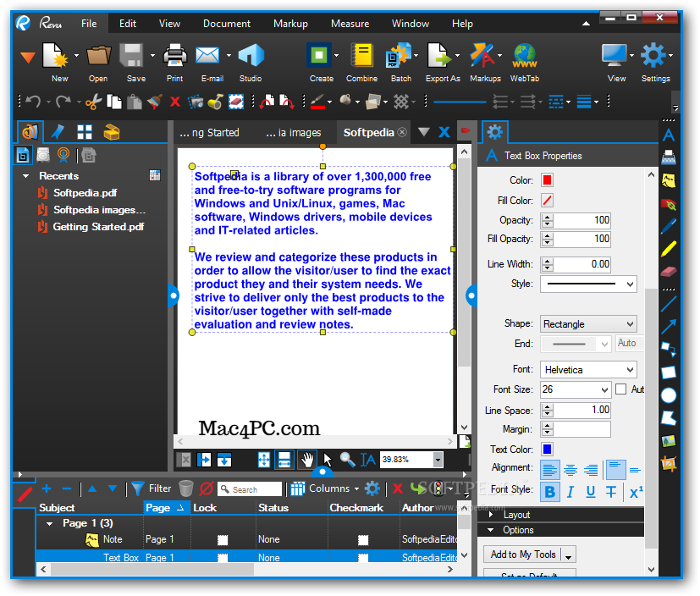700x596 pixels.
Task: Click the Opacity value field
Action: pos(581,219)
